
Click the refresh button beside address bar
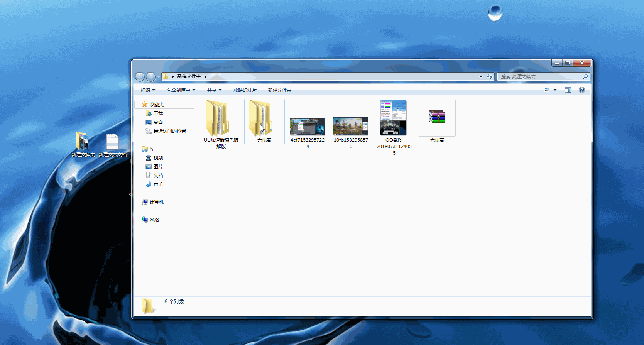(x=490, y=77)
